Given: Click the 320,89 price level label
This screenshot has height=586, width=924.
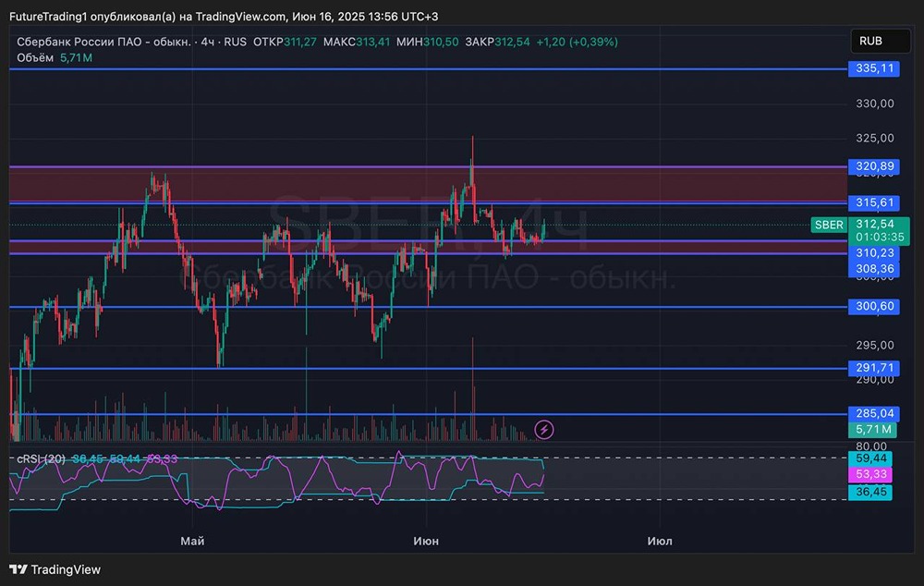Looking at the screenshot, I should [874, 166].
